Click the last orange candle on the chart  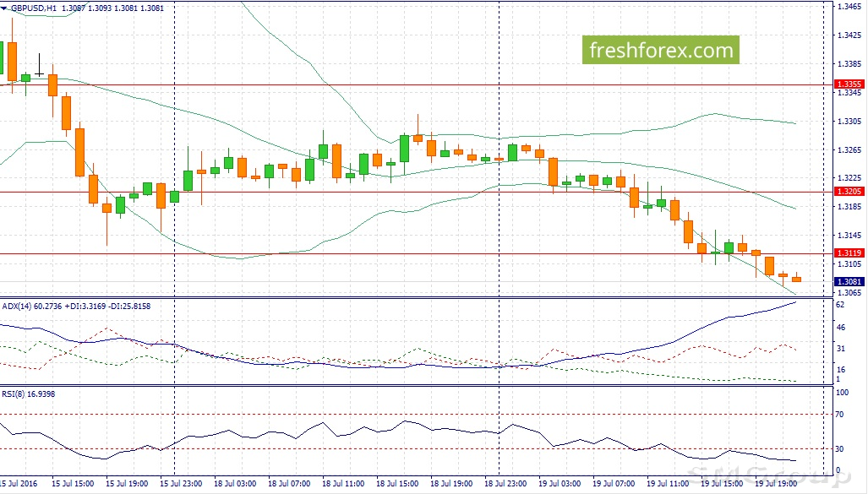[797, 279]
